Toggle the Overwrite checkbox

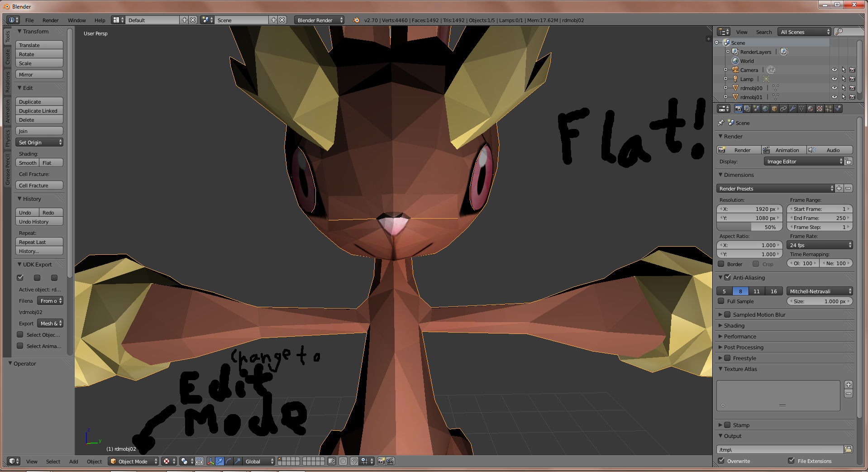coord(721,461)
